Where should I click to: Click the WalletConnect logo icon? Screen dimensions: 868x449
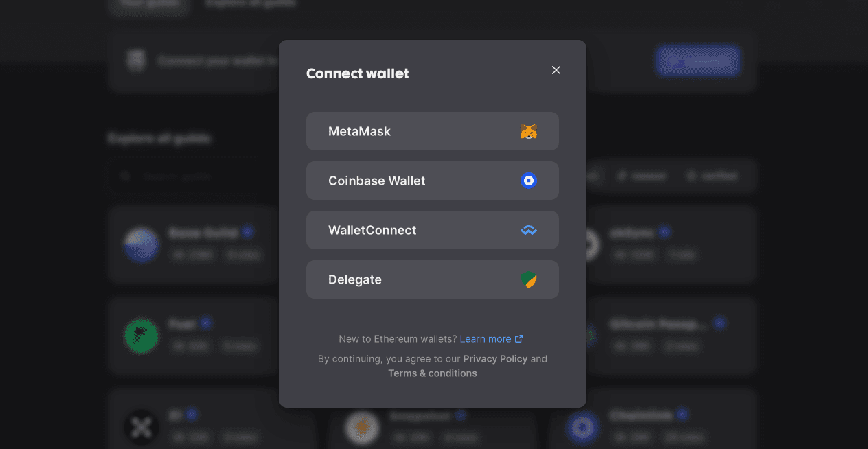tap(529, 230)
